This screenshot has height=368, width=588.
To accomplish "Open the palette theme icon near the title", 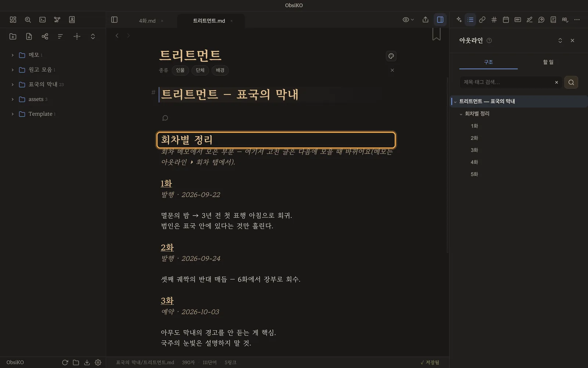I will tap(391, 56).
